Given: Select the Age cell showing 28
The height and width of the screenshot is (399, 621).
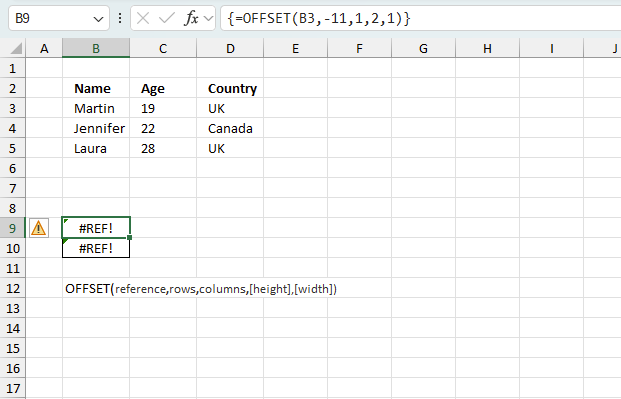Looking at the screenshot, I should 163,148.
